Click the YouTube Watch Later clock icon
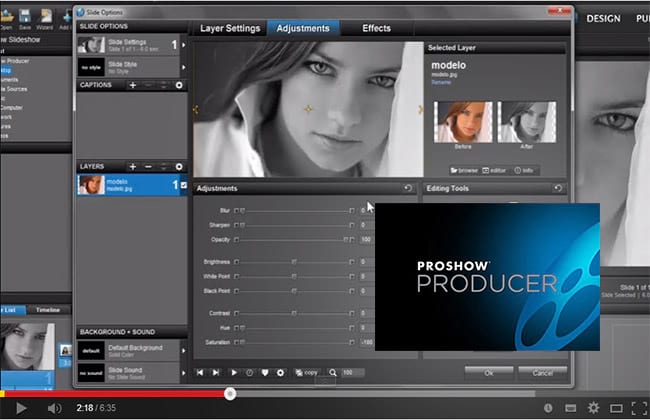This screenshot has width=650, height=420. [x=548, y=408]
